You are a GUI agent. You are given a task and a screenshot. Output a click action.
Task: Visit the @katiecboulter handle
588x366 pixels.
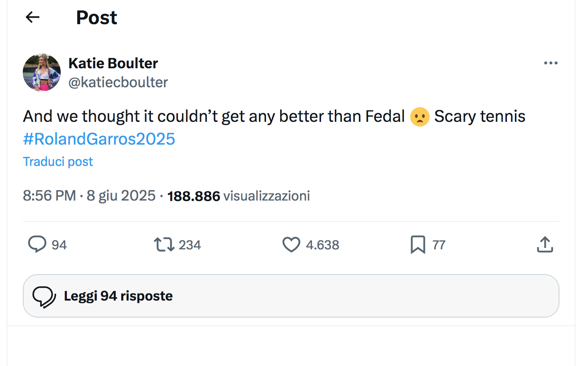click(118, 82)
